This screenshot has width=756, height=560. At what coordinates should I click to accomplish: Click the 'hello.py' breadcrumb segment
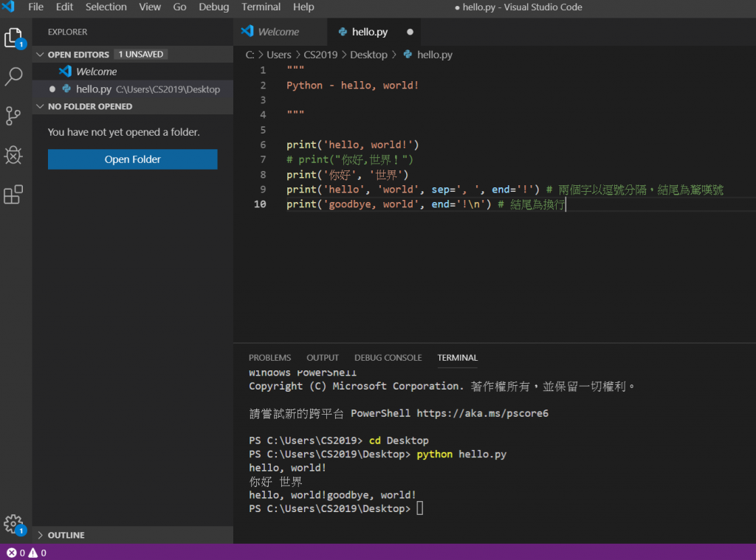coord(434,55)
